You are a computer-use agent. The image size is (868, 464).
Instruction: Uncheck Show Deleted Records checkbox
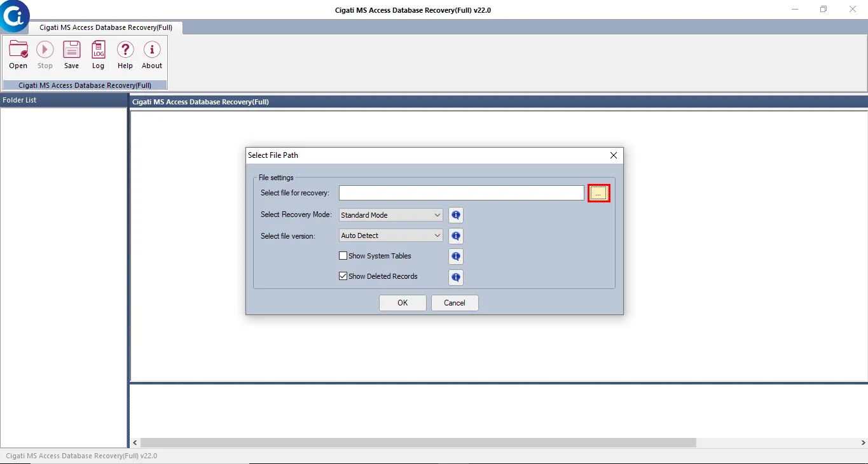343,276
